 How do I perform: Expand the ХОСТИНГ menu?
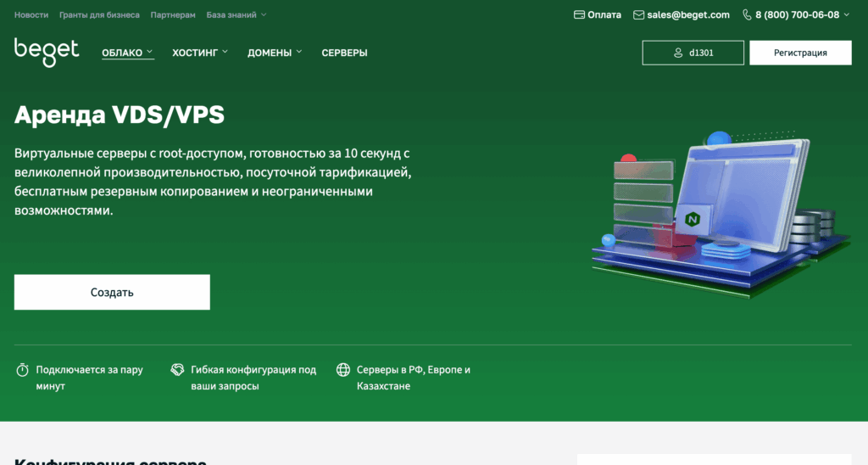tap(200, 53)
